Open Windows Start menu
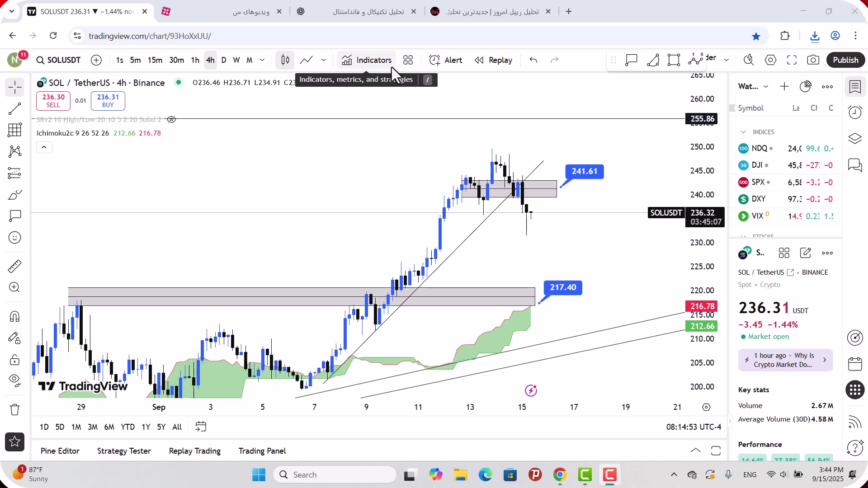This screenshot has height=488, width=868. click(259, 475)
